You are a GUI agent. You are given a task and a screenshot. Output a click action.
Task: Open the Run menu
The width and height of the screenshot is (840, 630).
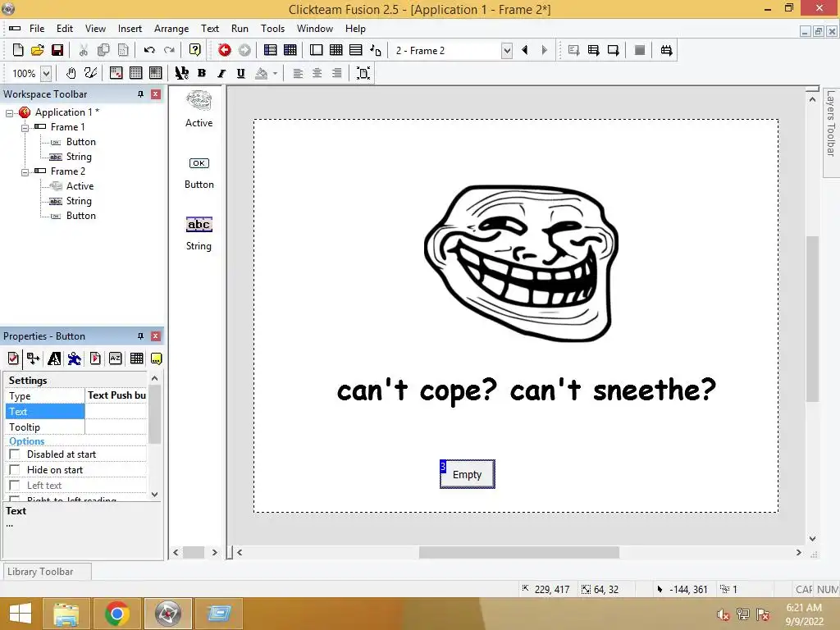tap(240, 29)
